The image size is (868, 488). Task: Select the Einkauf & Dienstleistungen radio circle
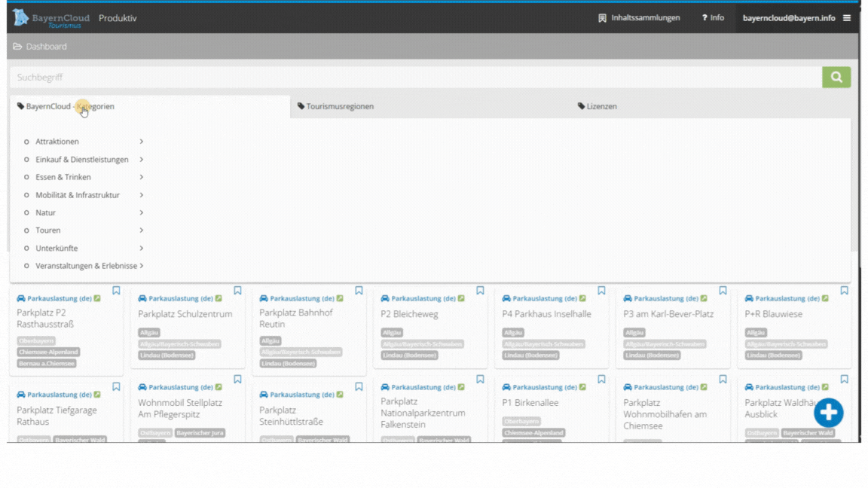pyautogui.click(x=26, y=160)
